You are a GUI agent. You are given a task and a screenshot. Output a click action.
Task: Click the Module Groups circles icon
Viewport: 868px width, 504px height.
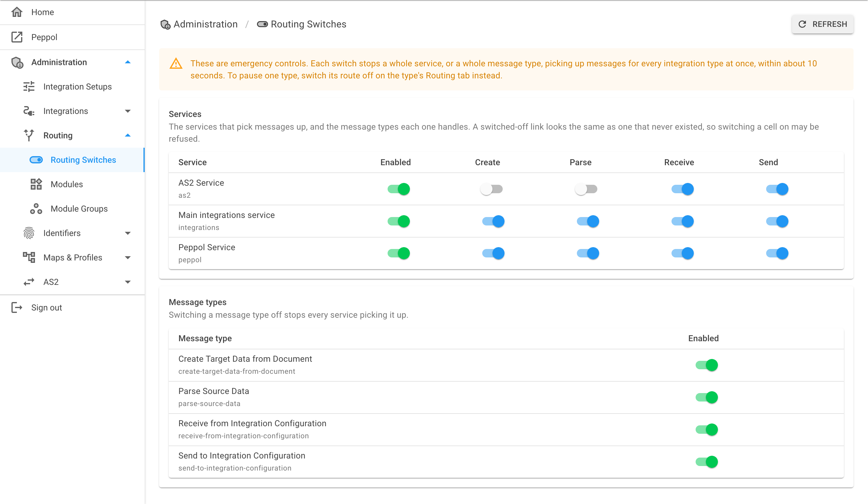36,209
